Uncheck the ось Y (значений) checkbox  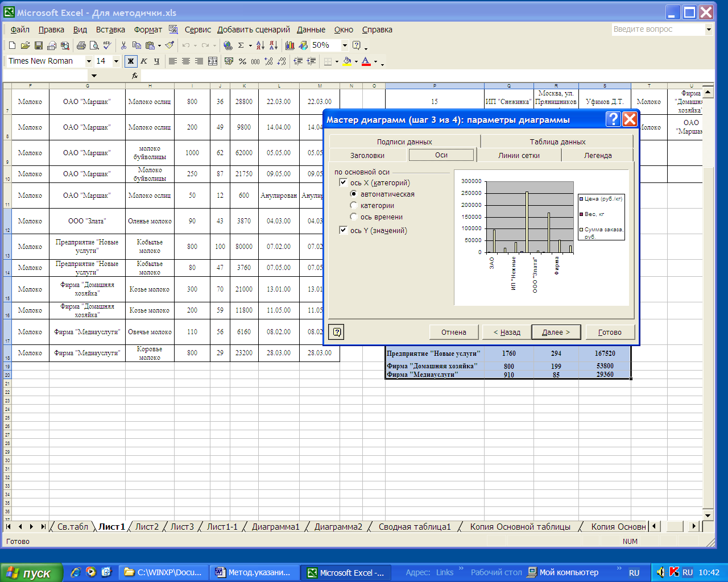pos(343,230)
